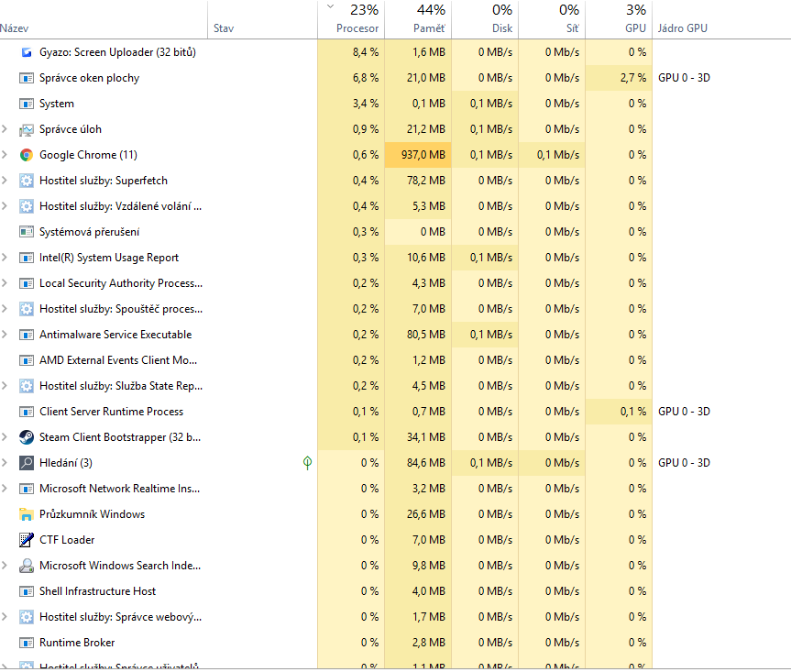This screenshot has width=791, height=672.
Task: Click the 0,1 Mb/s network cell for Chrome
Action: pos(552,155)
